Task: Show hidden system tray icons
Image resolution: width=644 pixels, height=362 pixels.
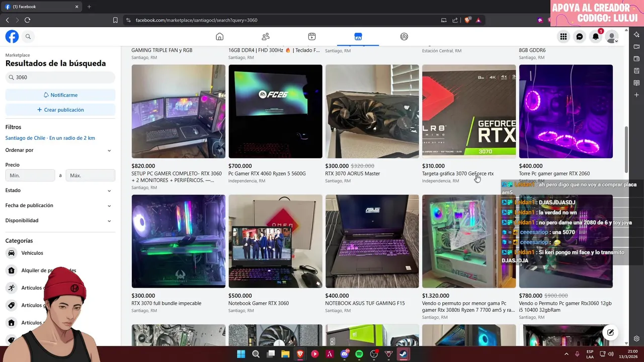Action: pyautogui.click(x=566, y=354)
